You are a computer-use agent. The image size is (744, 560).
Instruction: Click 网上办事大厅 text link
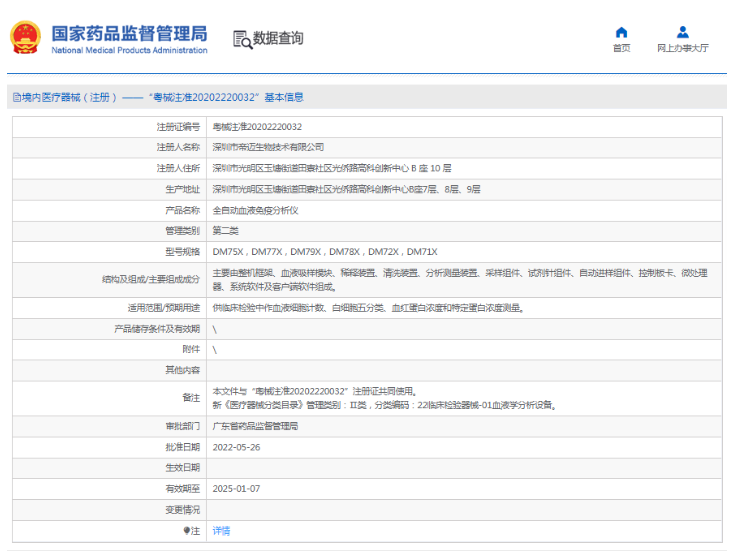coord(682,48)
